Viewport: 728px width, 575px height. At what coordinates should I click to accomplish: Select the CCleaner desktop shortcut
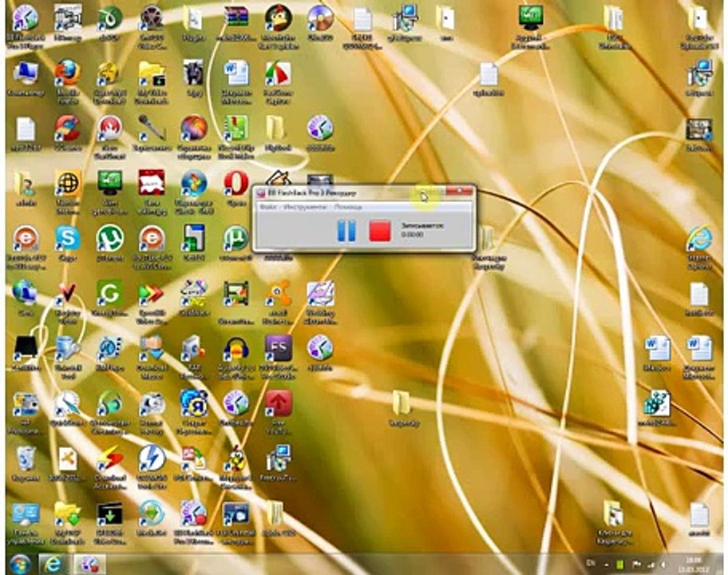67,133
